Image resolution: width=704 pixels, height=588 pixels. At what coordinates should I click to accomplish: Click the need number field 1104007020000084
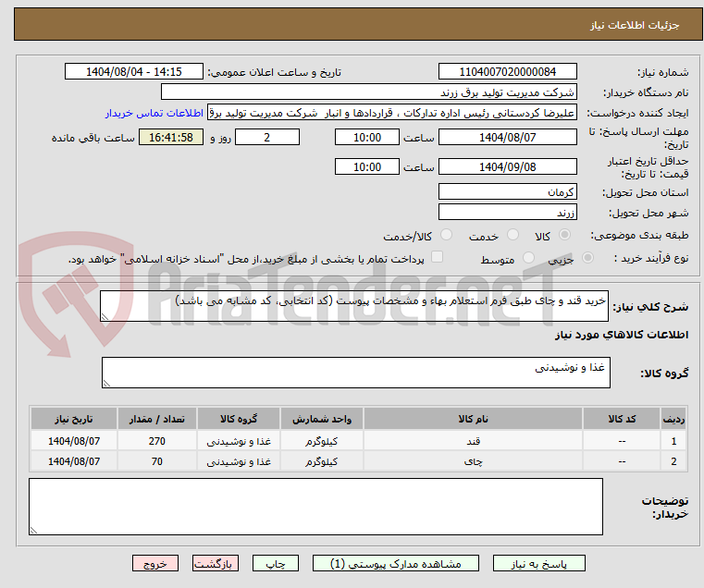coord(508,72)
